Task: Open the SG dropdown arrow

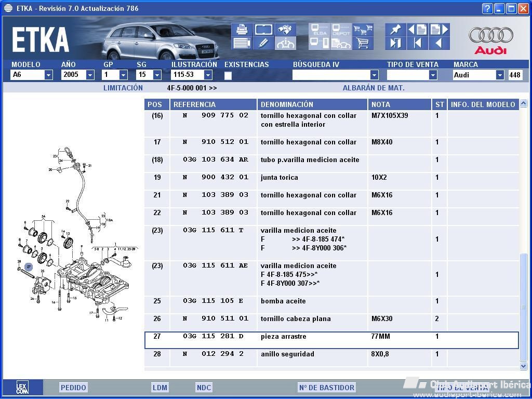Action: click(x=157, y=75)
